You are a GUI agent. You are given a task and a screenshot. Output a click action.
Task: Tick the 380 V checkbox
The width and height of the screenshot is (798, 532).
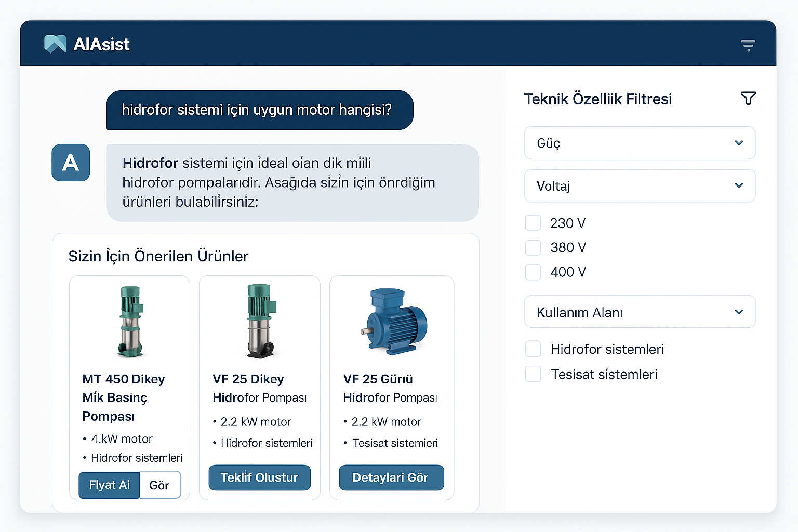pos(533,247)
